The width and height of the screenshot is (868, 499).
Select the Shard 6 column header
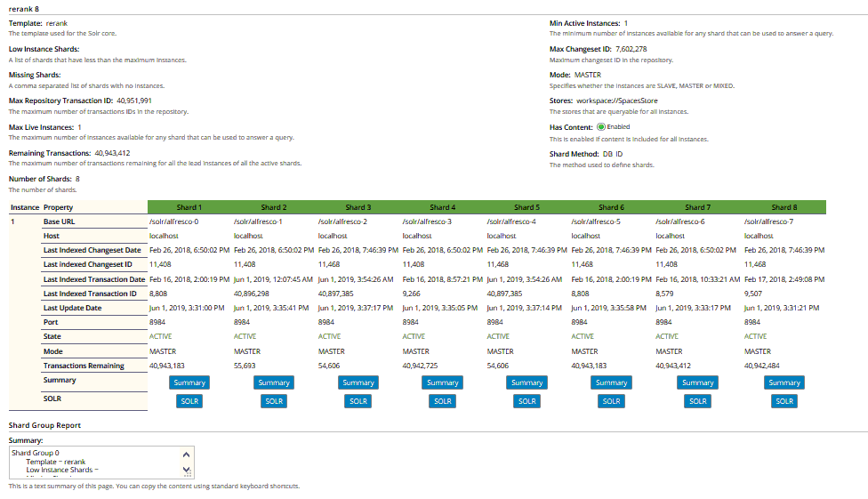(x=611, y=207)
